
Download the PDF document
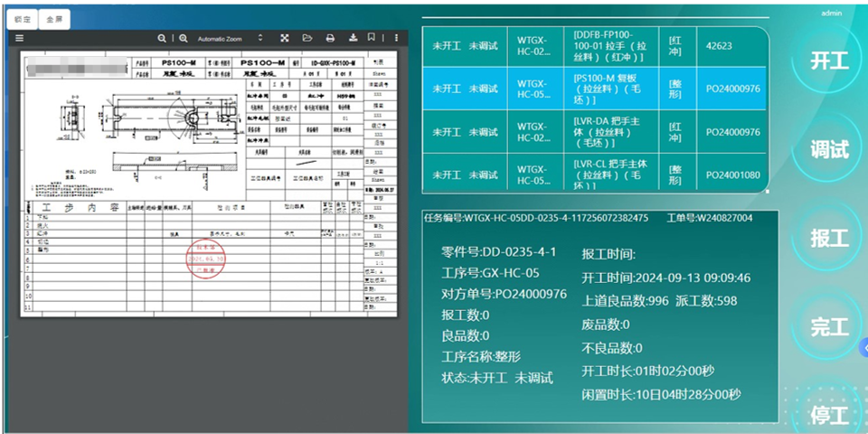click(x=354, y=38)
